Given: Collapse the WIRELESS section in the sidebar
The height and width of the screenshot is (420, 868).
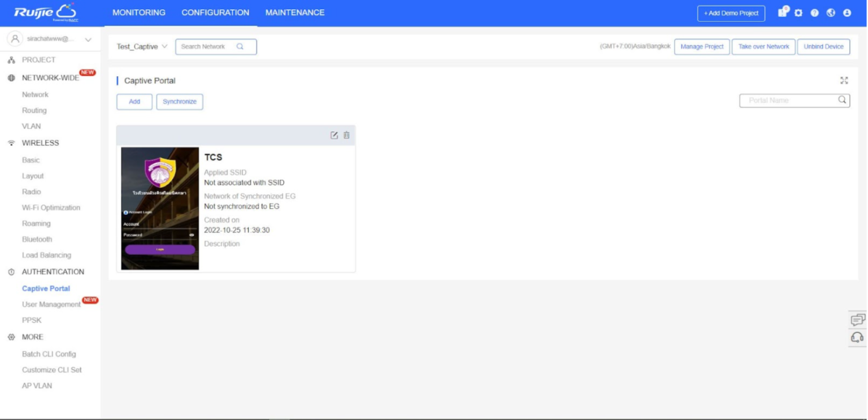Looking at the screenshot, I should (x=40, y=142).
